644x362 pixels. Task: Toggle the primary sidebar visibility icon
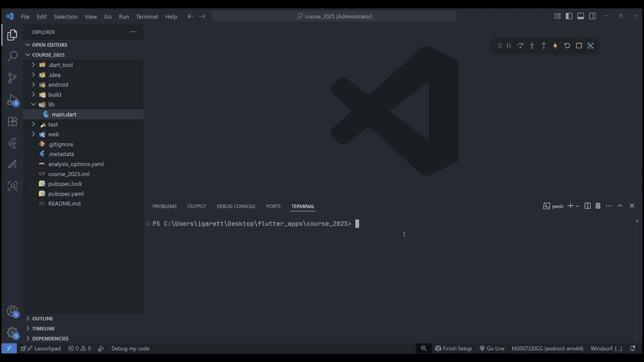(x=569, y=16)
